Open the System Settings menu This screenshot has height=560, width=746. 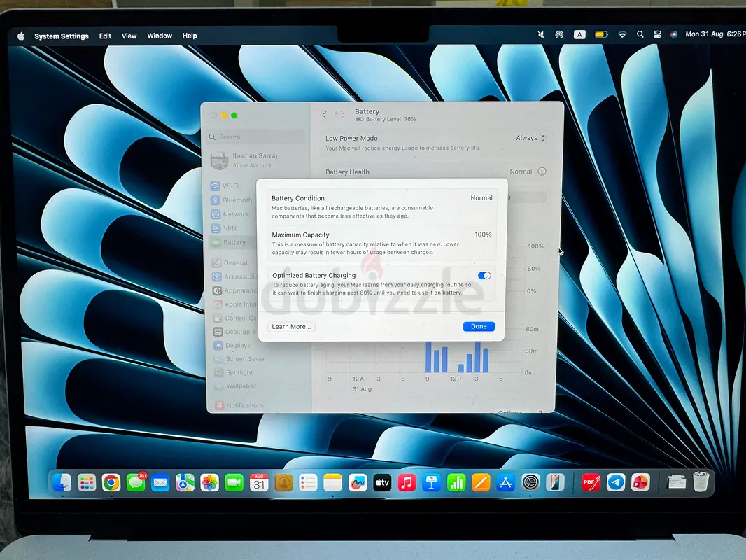click(x=62, y=36)
